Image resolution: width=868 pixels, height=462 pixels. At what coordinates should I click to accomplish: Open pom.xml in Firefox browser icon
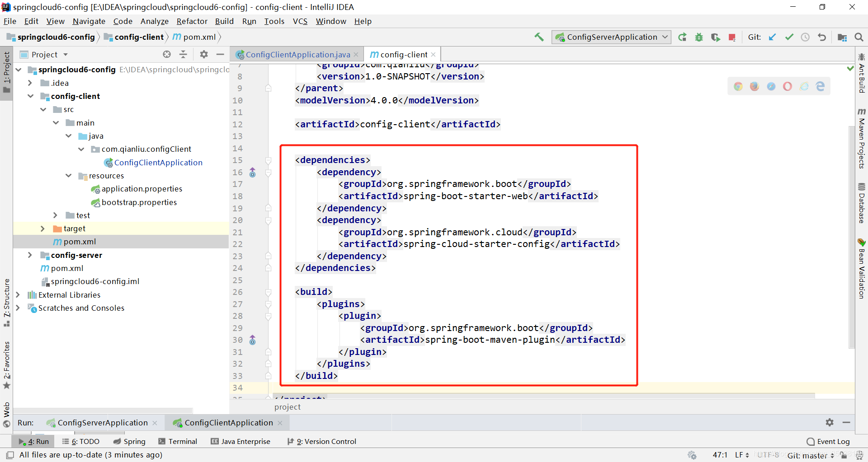(755, 86)
